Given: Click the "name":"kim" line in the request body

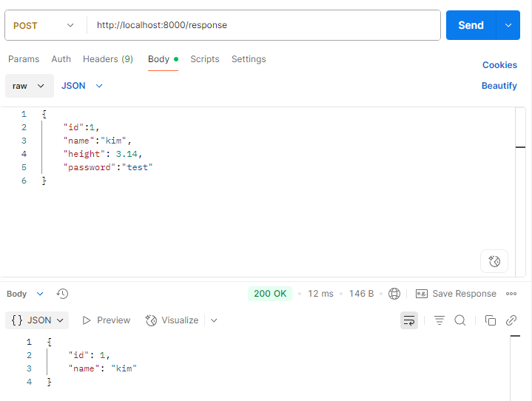Looking at the screenshot, I should click(97, 141).
